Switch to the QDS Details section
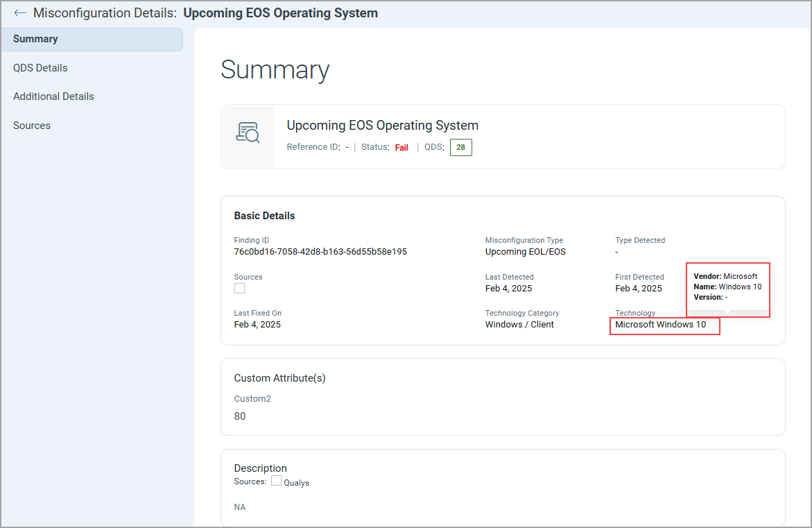The height and width of the screenshot is (528, 812). click(40, 68)
